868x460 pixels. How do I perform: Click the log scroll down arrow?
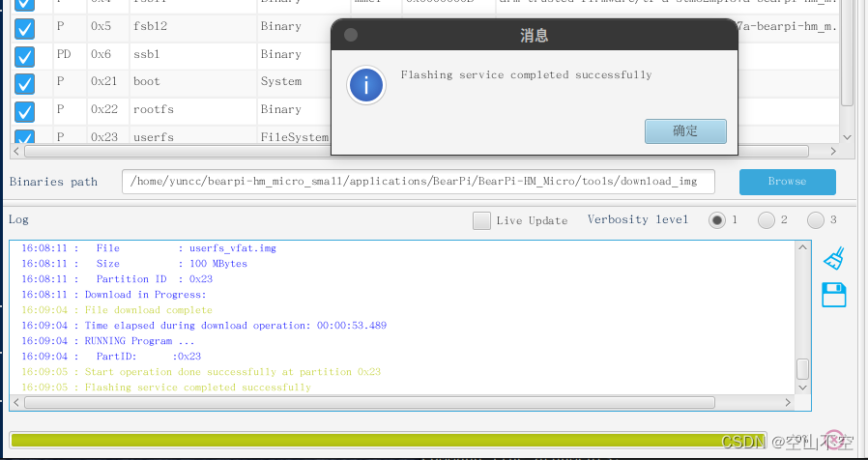click(x=802, y=388)
